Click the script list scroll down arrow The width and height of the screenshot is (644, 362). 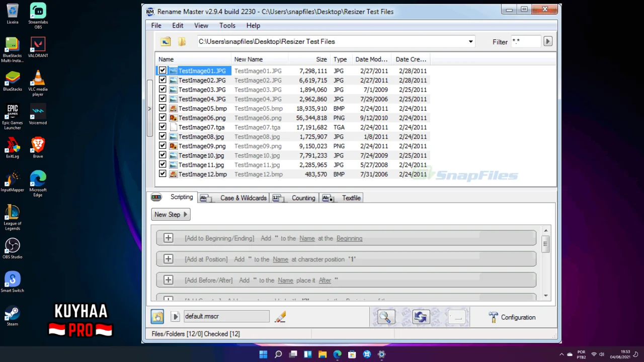pyautogui.click(x=546, y=296)
